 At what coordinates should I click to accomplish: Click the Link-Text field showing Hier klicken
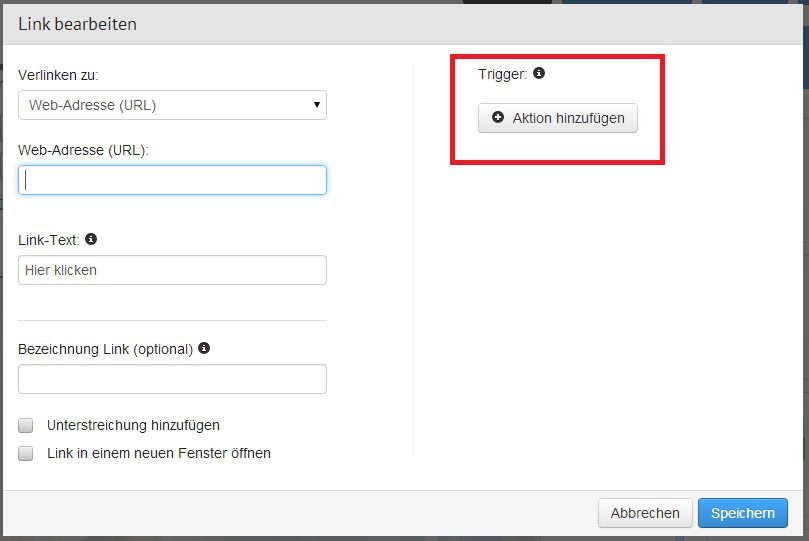(x=172, y=270)
